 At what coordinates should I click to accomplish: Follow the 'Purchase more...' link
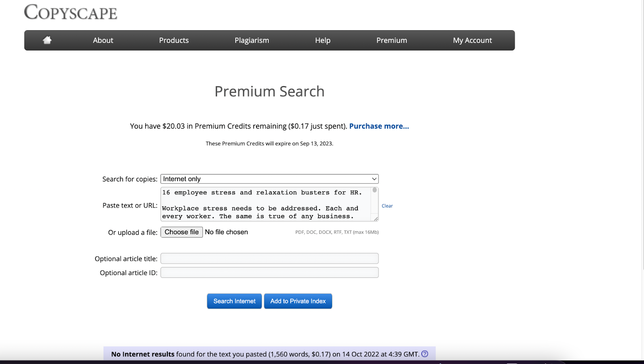(379, 126)
